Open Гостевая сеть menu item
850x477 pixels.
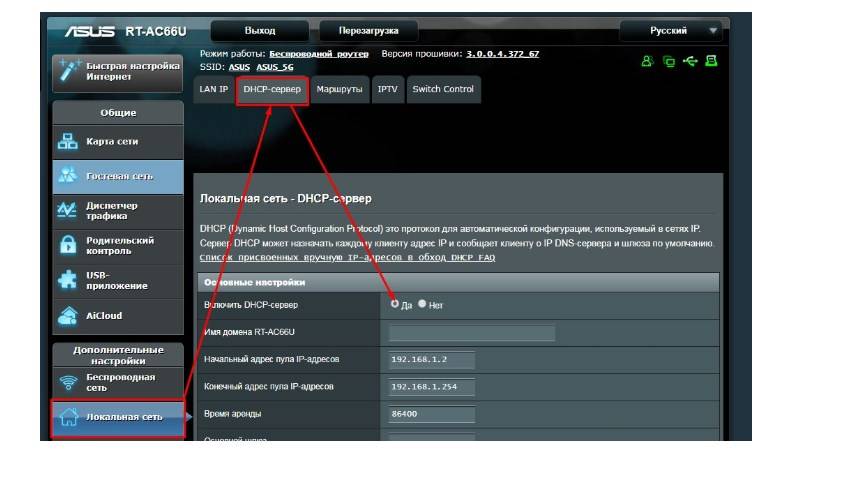tap(118, 176)
